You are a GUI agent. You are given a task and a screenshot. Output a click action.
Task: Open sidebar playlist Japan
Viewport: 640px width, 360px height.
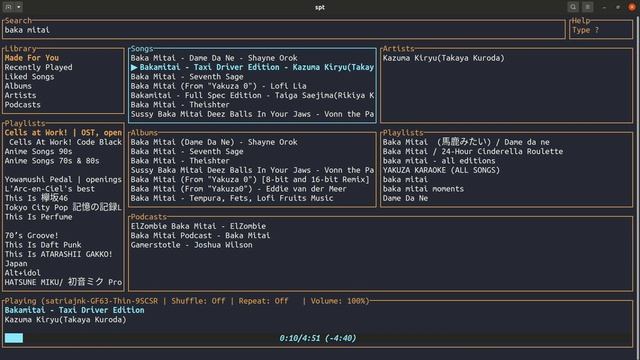click(x=16, y=264)
